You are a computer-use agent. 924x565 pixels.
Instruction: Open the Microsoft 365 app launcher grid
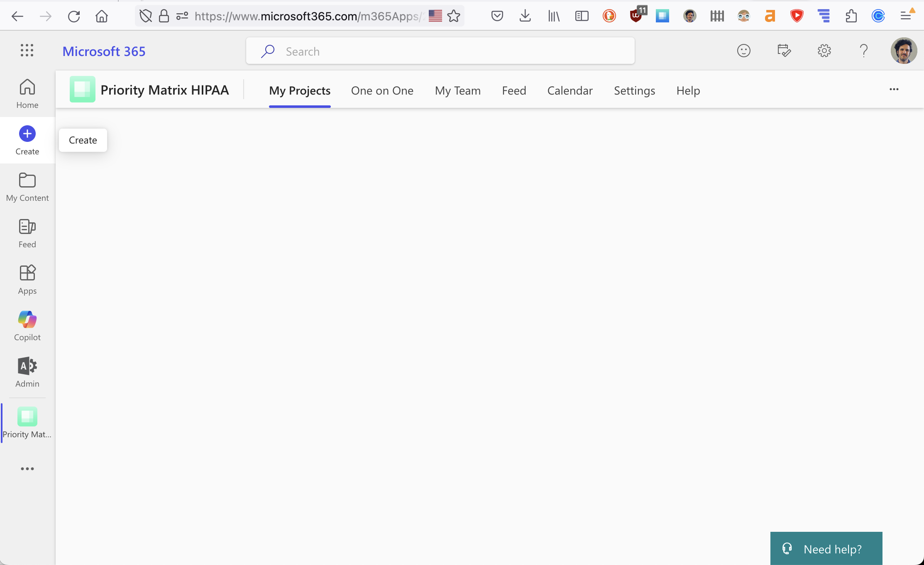pos(27,50)
